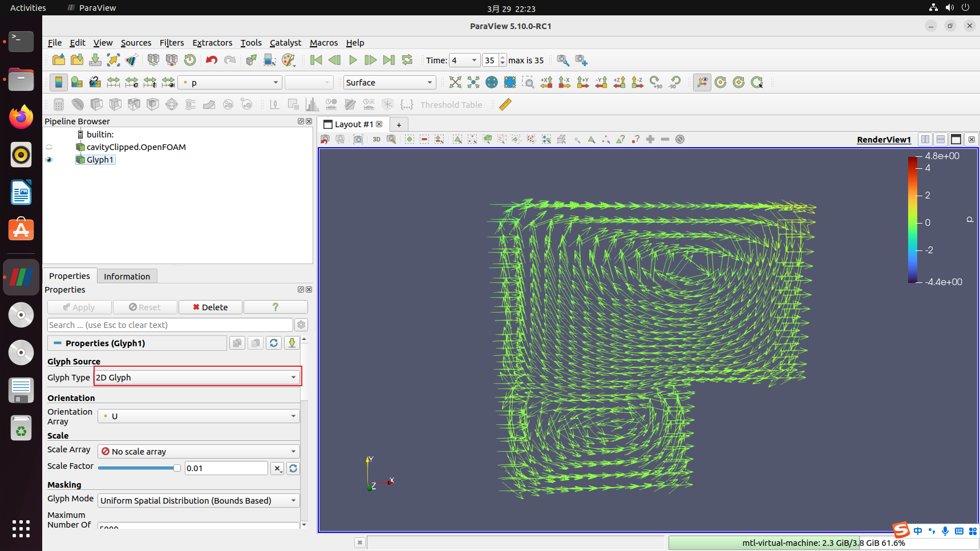Toggle color legend visibility button
Viewport: 980px width, 551px height.
[59, 82]
